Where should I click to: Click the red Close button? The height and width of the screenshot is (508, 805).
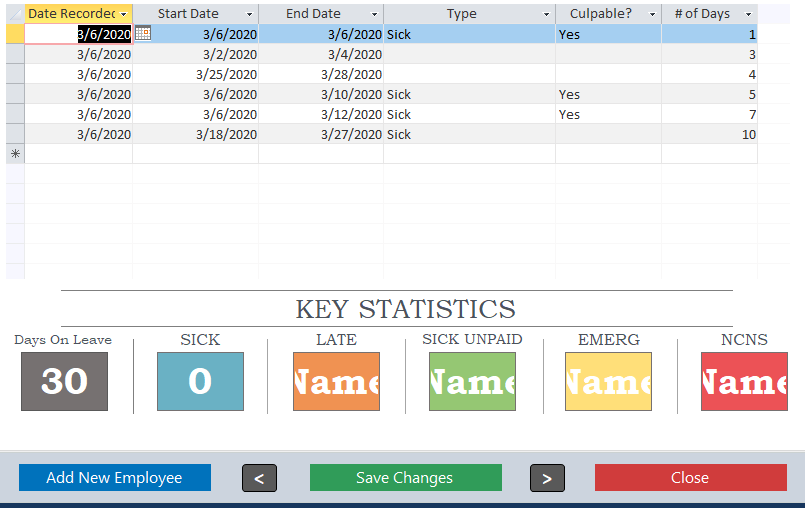pyautogui.click(x=689, y=478)
